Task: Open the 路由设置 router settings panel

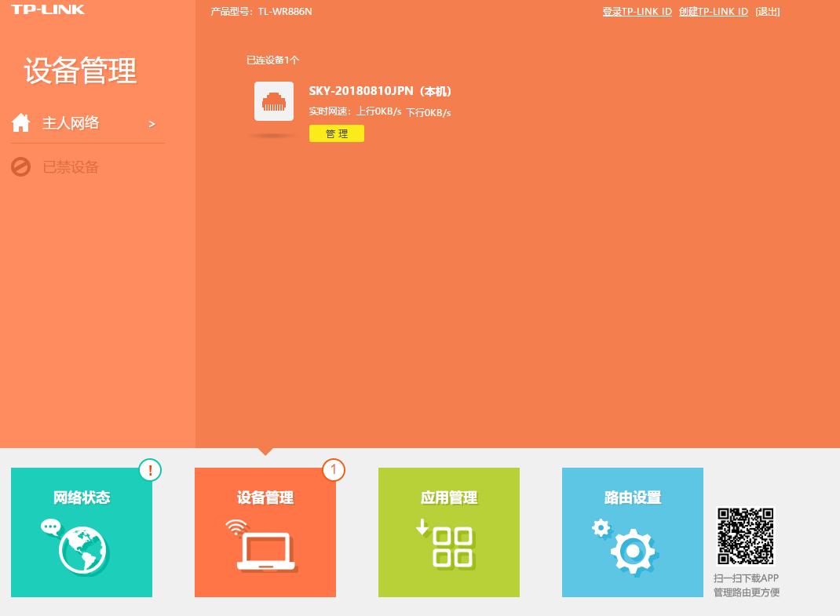Action: [x=633, y=532]
